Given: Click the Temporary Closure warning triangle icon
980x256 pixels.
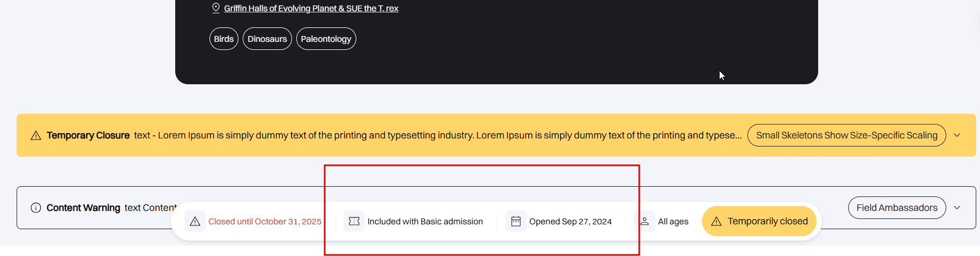Looking at the screenshot, I should point(36,136).
